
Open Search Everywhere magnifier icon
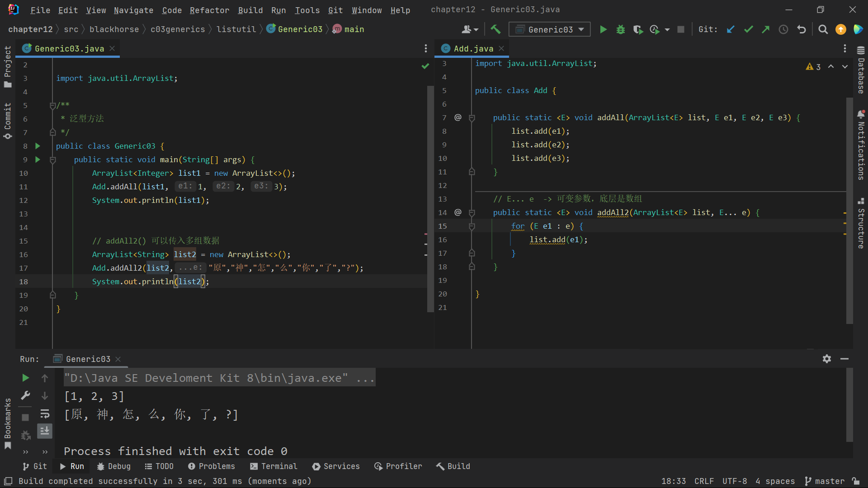click(823, 29)
